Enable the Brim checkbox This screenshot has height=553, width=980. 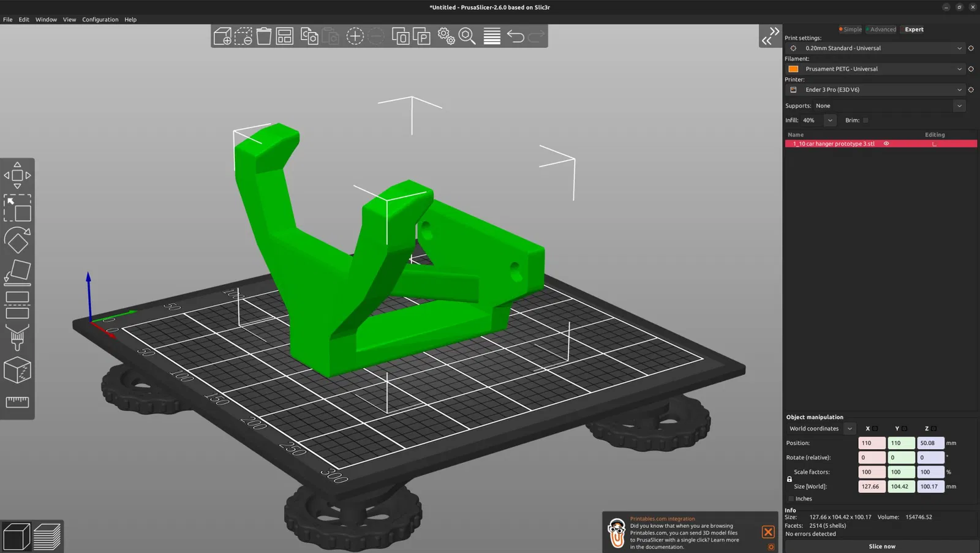point(865,121)
